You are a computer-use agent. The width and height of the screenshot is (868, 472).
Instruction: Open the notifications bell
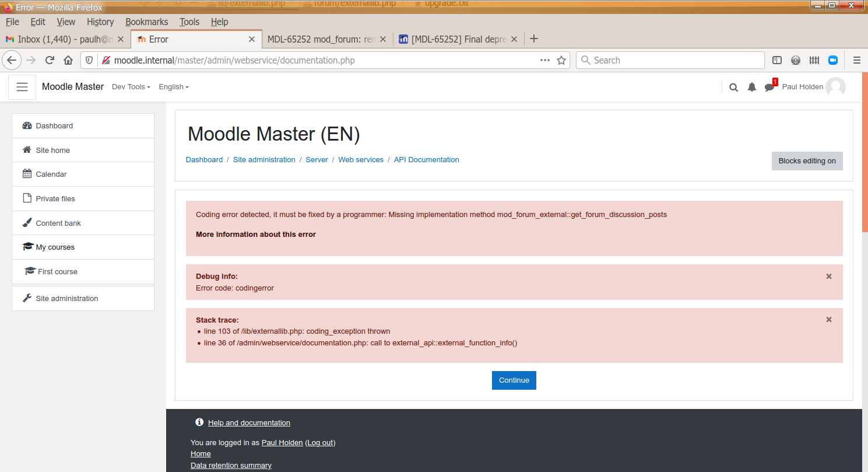[752, 87]
